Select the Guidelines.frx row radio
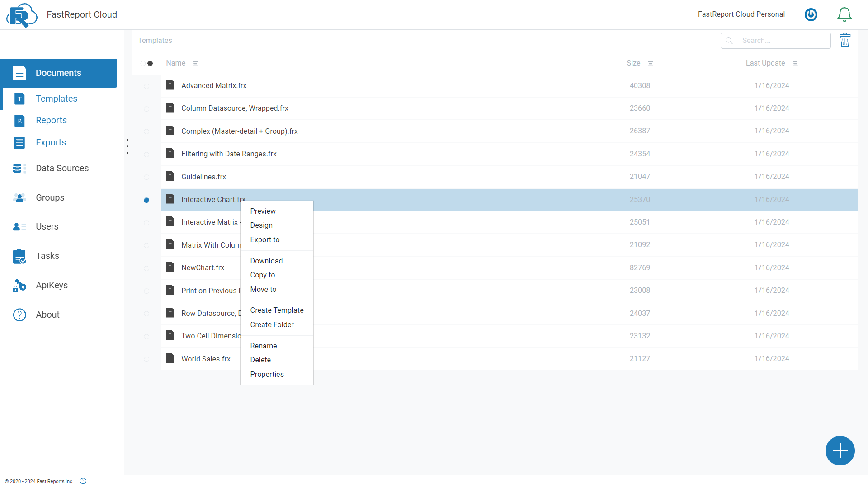This screenshot has width=868, height=488. click(146, 177)
